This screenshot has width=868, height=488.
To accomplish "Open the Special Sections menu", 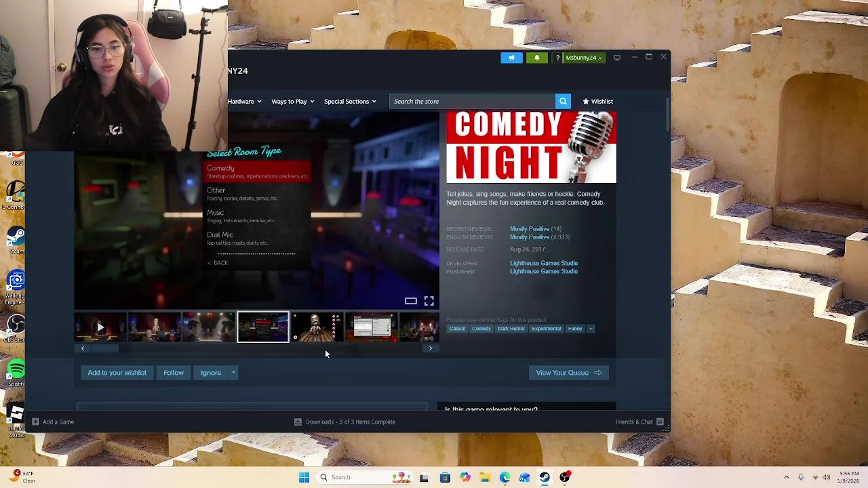I will click(x=349, y=102).
